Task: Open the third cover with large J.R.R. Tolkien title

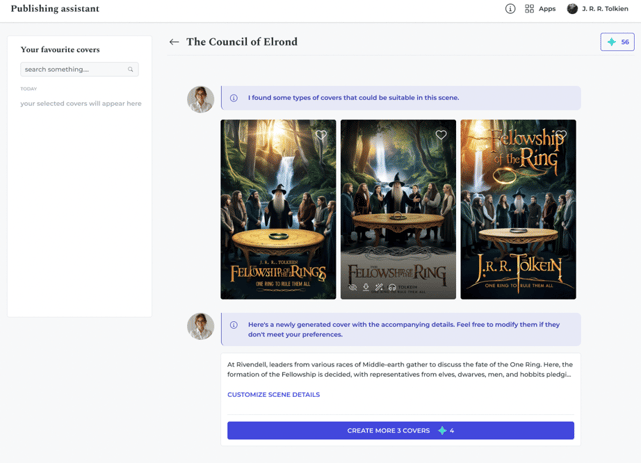Action: point(518,209)
